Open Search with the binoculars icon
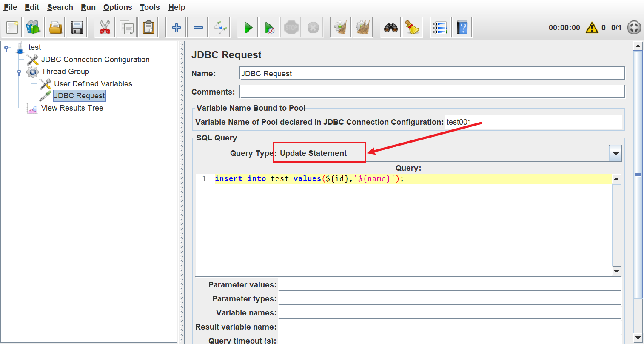Screen dimensions: 644x344 (390, 28)
